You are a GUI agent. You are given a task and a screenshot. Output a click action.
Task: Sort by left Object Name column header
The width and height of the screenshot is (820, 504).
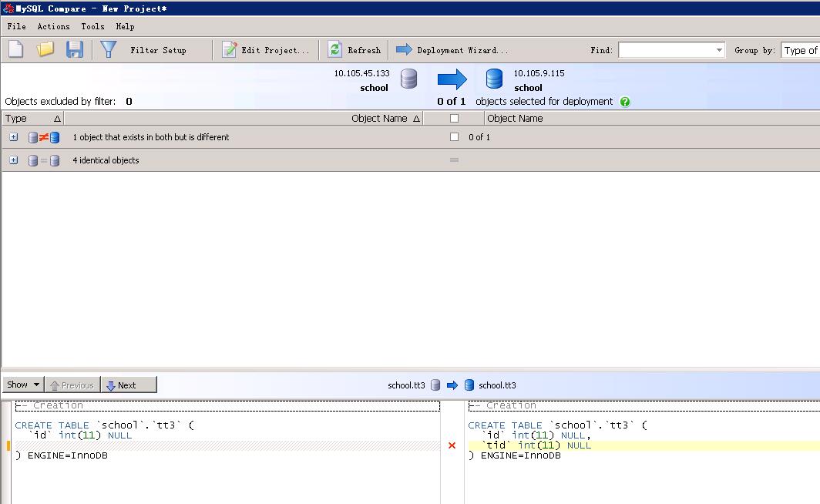coord(244,119)
